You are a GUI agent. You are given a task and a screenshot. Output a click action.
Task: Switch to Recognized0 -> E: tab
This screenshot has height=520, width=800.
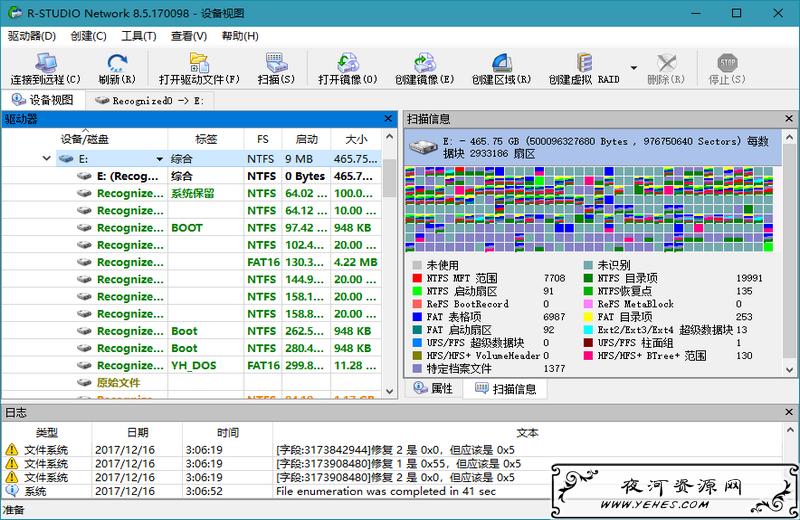point(149,101)
